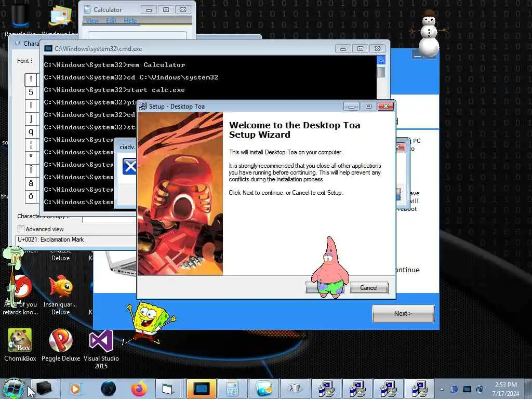Click the black box taskbar icon beside Start
532x399 pixels.
44,389
